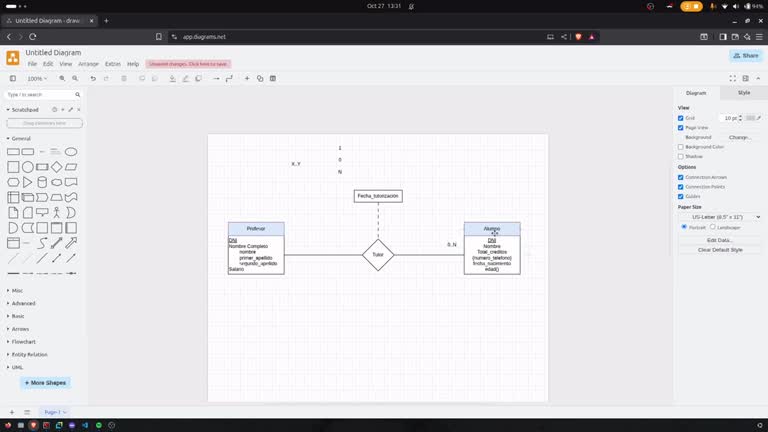Enable the Shadow checkbox
This screenshot has width=768, height=432.
(x=680, y=157)
